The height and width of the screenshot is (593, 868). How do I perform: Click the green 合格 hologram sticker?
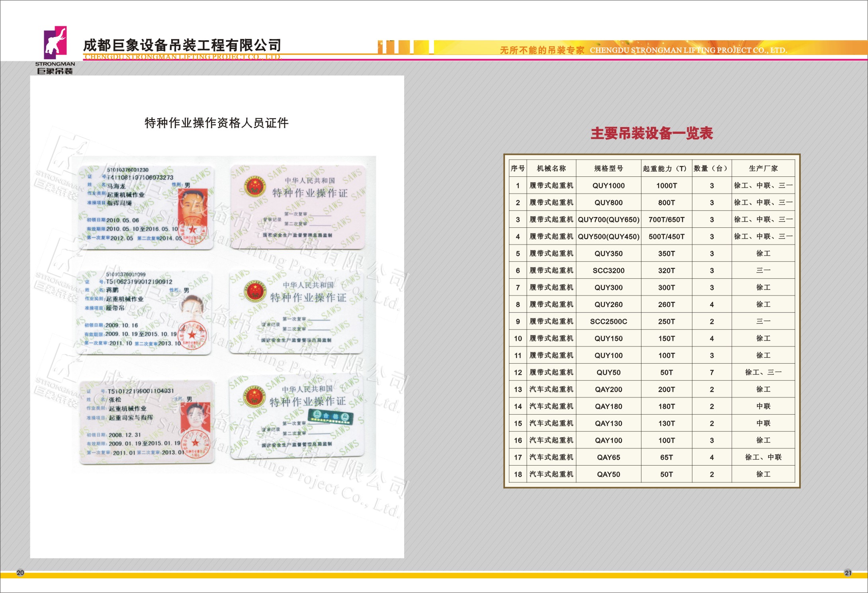pyautogui.click(x=330, y=416)
